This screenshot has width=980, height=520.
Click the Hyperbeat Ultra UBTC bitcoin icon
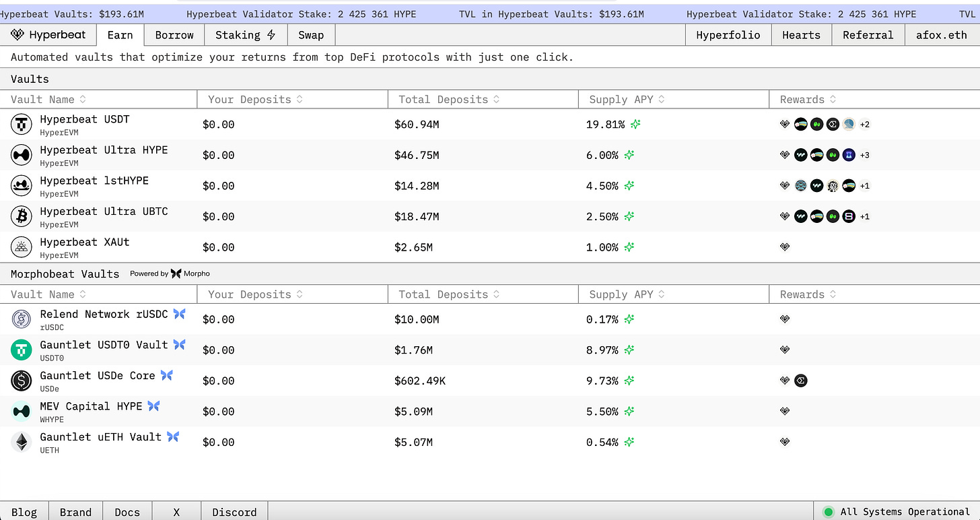pos(22,216)
